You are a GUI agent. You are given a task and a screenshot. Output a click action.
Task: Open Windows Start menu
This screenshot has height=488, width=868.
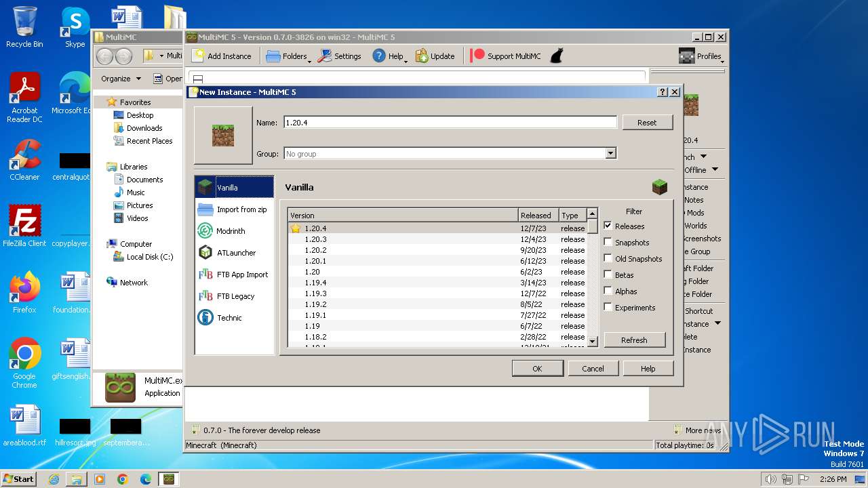(18, 479)
